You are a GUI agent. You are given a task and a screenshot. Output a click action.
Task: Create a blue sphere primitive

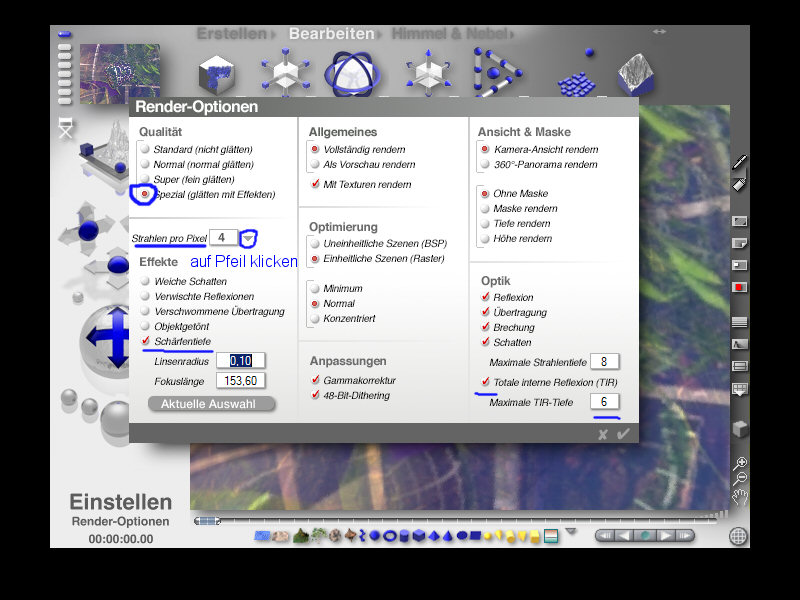[x=375, y=536]
